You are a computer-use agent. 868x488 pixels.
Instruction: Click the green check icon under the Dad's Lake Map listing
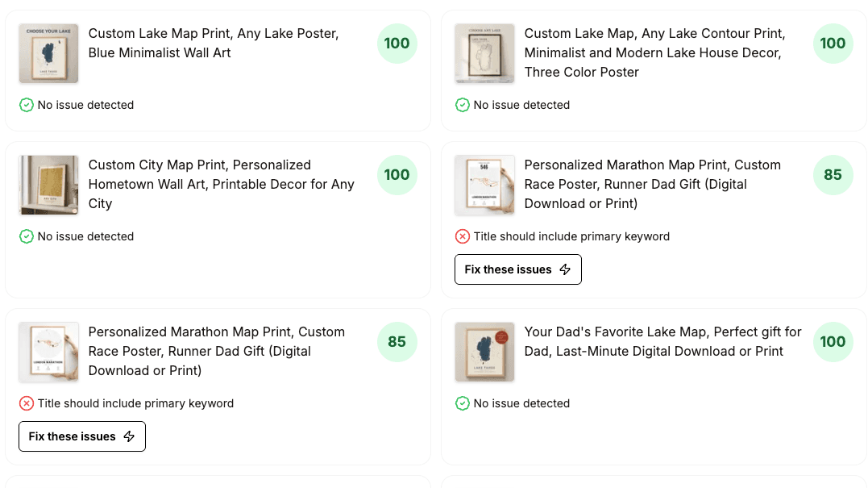click(463, 403)
